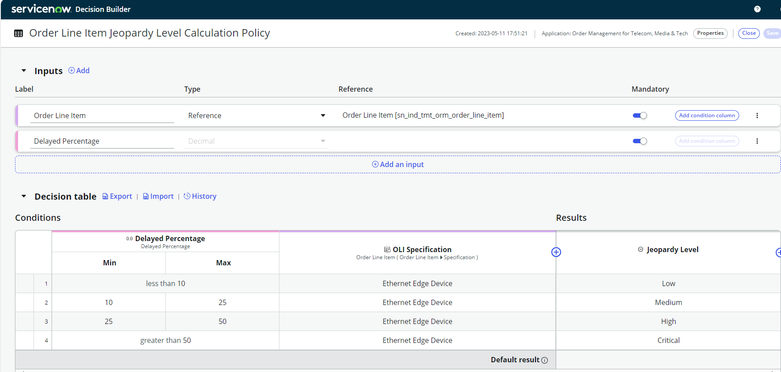Add a condition column with plus icon

pos(556,252)
